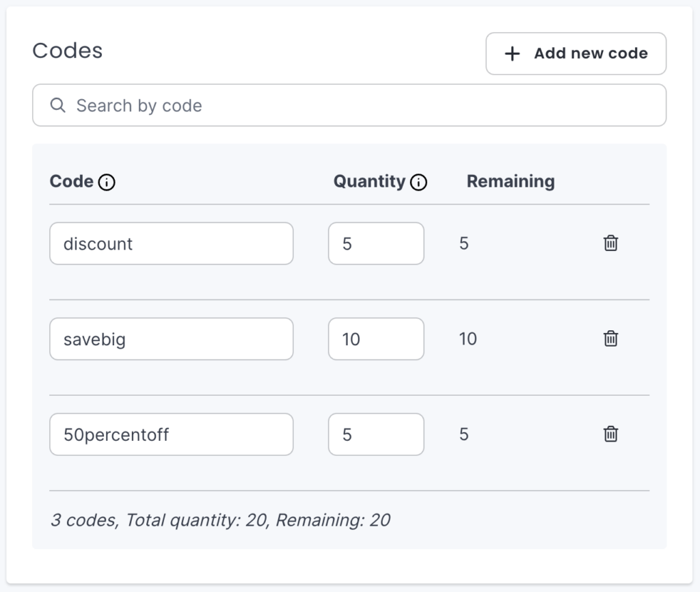700x592 pixels.
Task: Click the Codes section heading
Action: (68, 51)
